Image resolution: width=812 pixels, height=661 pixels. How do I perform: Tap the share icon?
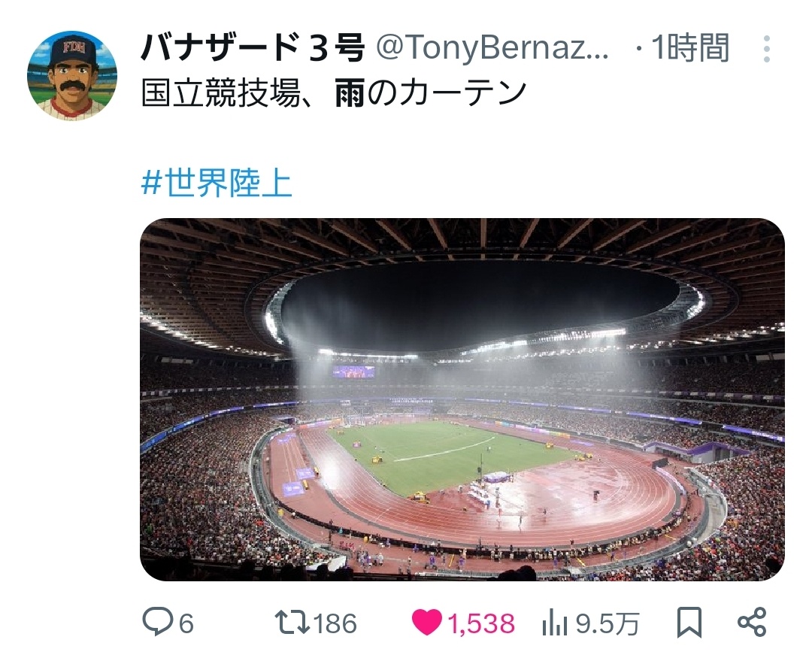coord(752,623)
